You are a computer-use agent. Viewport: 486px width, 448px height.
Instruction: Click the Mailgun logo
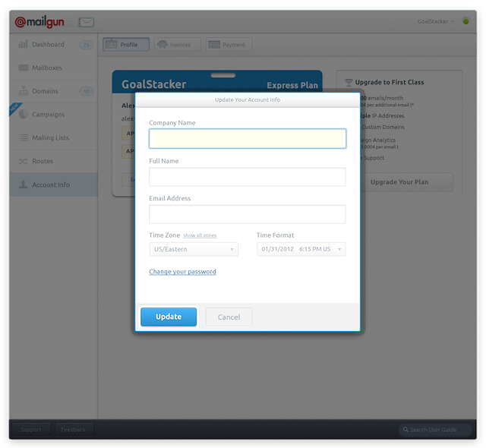tap(45, 22)
